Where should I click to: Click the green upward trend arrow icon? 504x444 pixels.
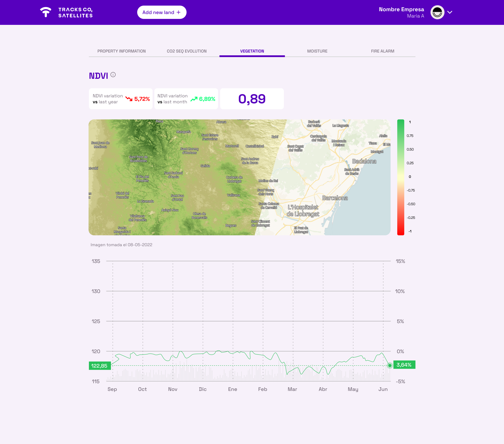194,99
